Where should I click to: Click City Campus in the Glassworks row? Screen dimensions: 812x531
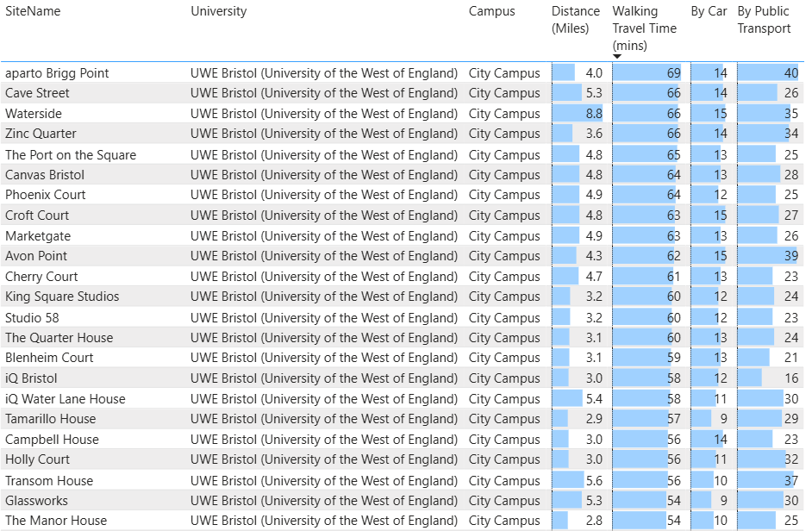(x=504, y=501)
